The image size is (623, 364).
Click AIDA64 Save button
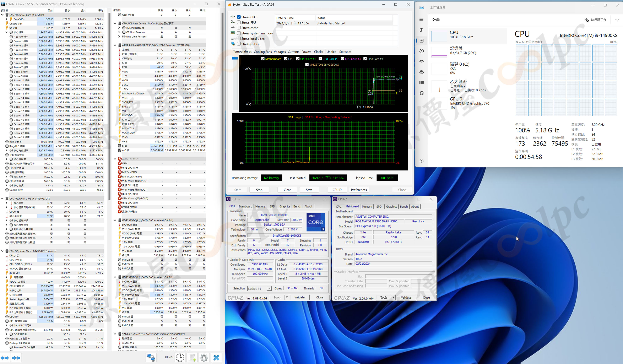click(x=309, y=190)
